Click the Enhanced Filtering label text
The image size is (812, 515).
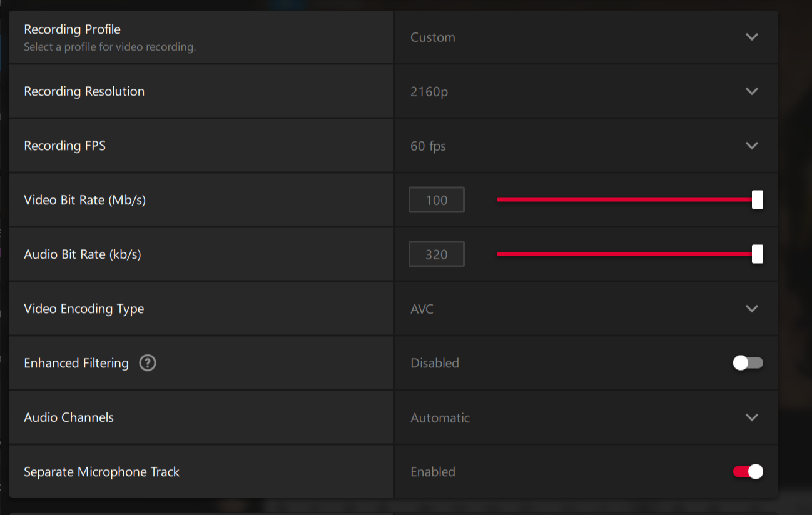[76, 363]
